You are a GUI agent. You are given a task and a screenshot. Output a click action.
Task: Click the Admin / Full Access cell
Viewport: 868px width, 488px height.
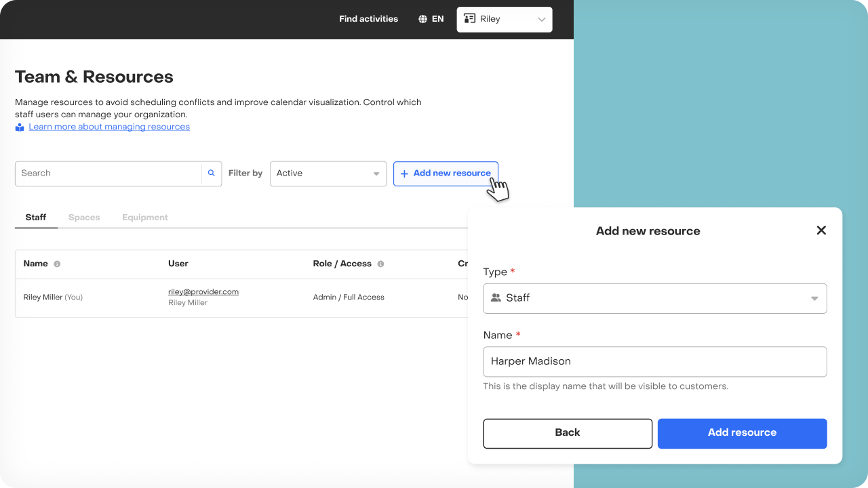click(x=349, y=298)
